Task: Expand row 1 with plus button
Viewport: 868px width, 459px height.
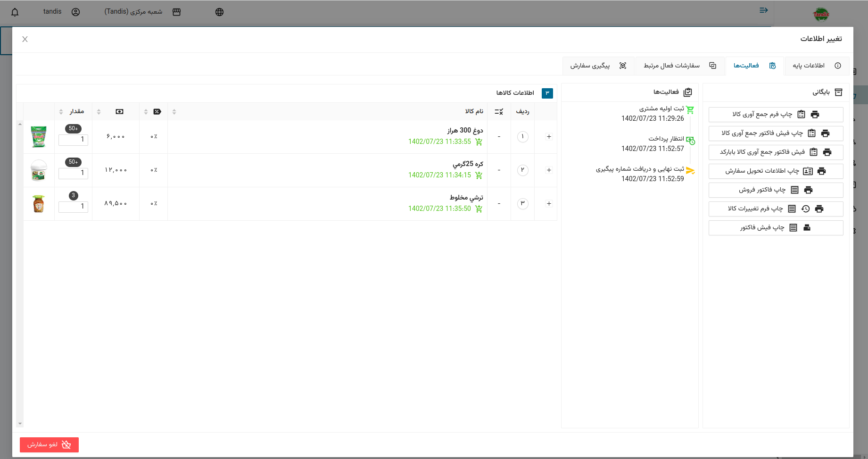Action: point(549,137)
